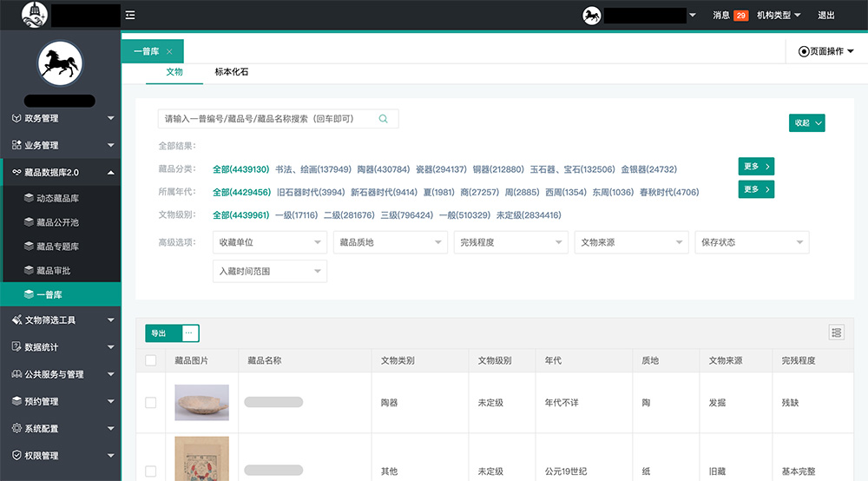The width and height of the screenshot is (868, 481).
Task: Click the 文物类别 column header
Action: (398, 360)
